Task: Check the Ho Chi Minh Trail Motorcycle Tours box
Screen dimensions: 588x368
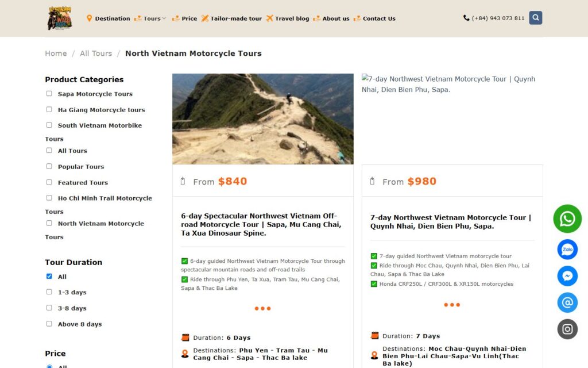Action: [x=49, y=198]
